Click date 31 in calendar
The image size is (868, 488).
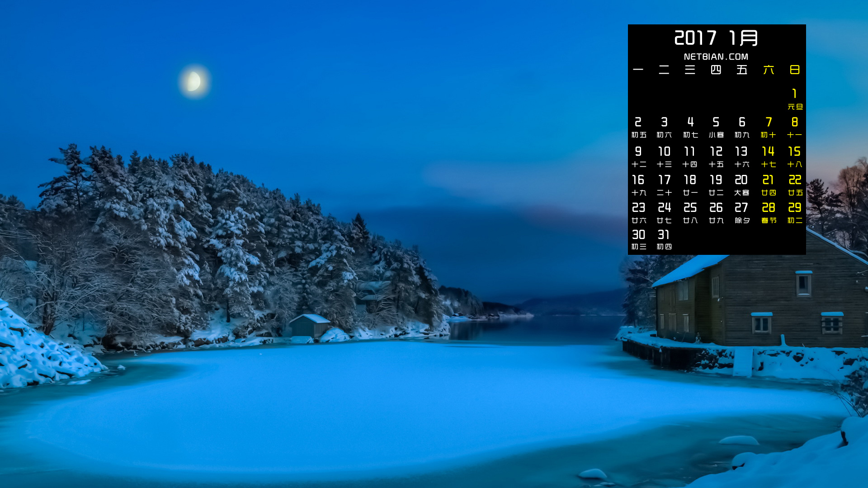(664, 239)
